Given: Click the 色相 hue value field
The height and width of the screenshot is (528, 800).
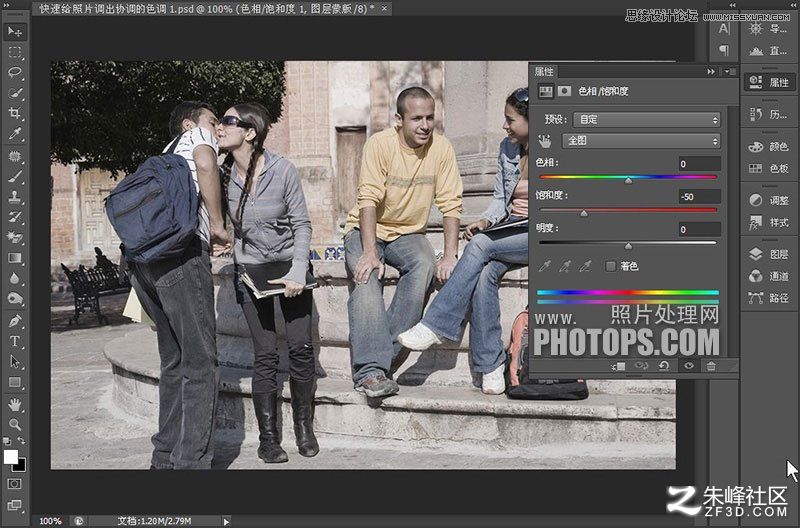Looking at the screenshot, I should 699,164.
